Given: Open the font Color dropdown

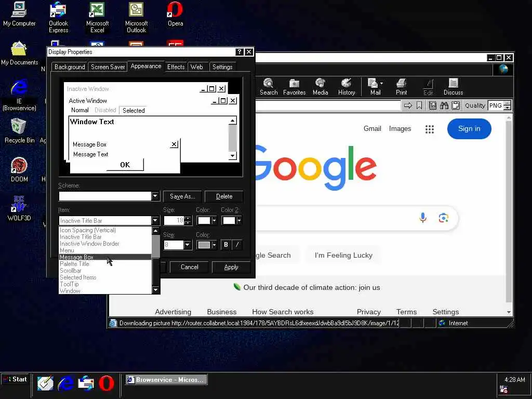Looking at the screenshot, I should (x=214, y=245).
